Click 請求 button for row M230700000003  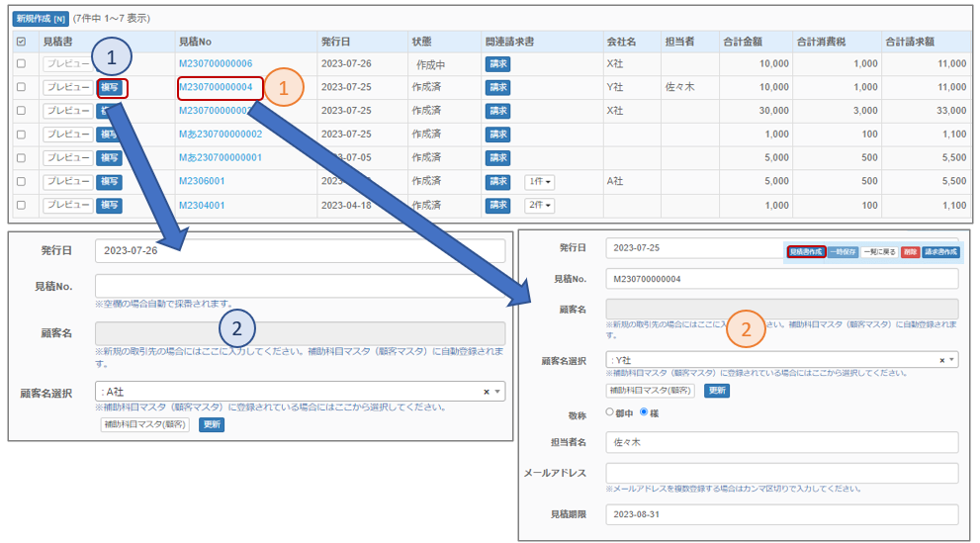point(497,111)
